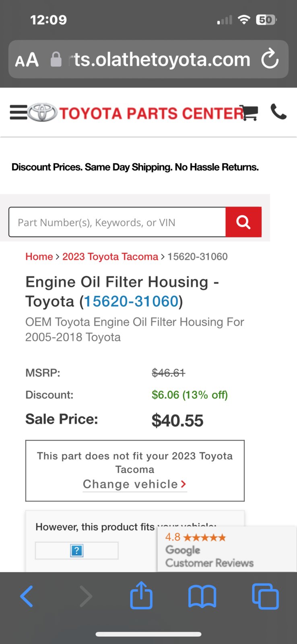Open the hamburger navigation menu
Screen dimensions: 297x644
[x=19, y=112]
